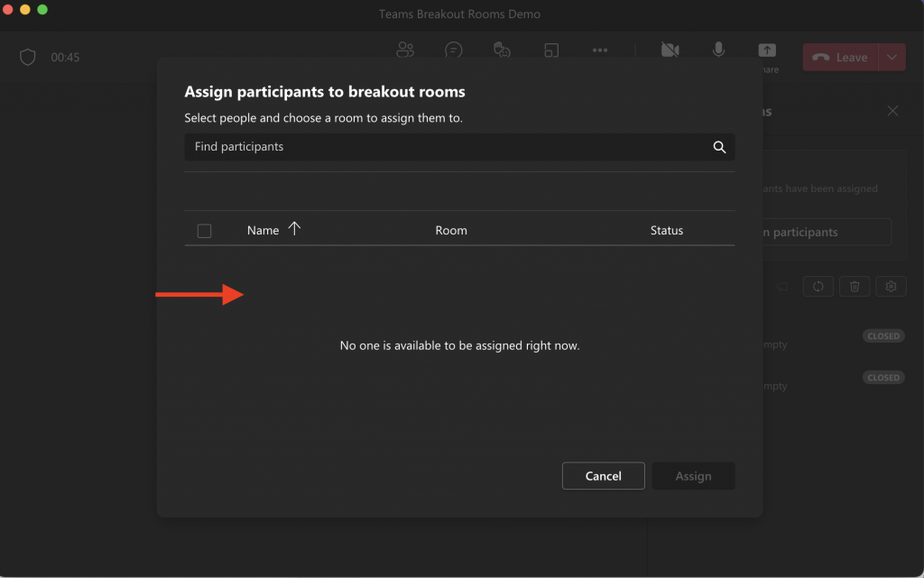The height and width of the screenshot is (578, 924).
Task: Click the recreate rooms refresh icon
Action: [x=818, y=287]
